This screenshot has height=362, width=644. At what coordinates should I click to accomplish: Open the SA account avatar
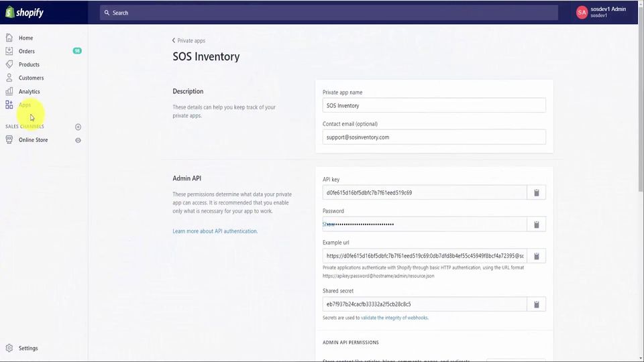coord(582,12)
